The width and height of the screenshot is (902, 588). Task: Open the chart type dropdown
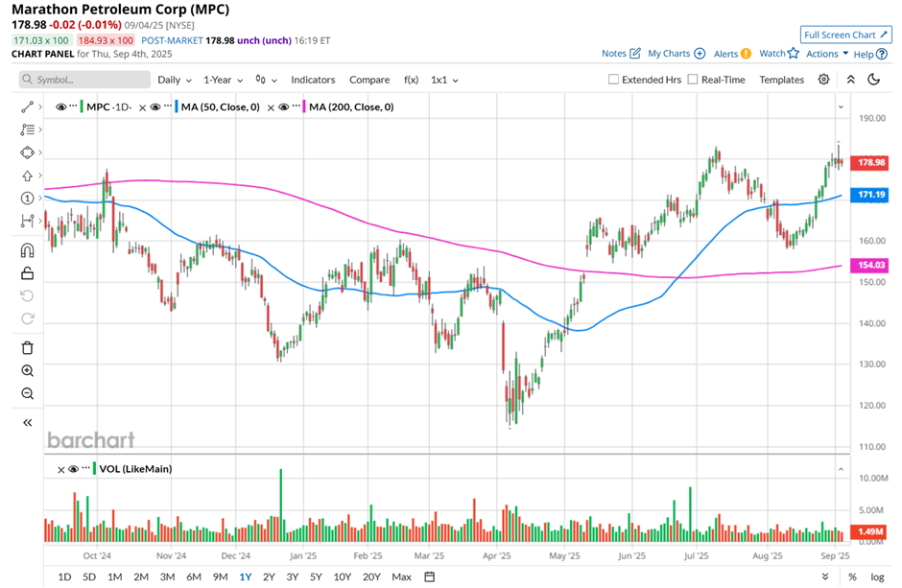pos(267,80)
